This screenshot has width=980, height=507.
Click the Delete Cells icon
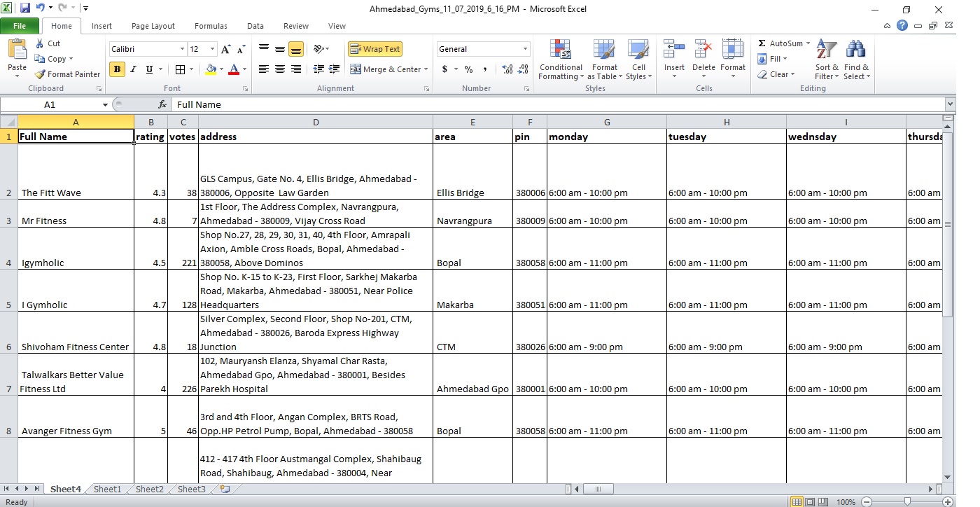703,50
